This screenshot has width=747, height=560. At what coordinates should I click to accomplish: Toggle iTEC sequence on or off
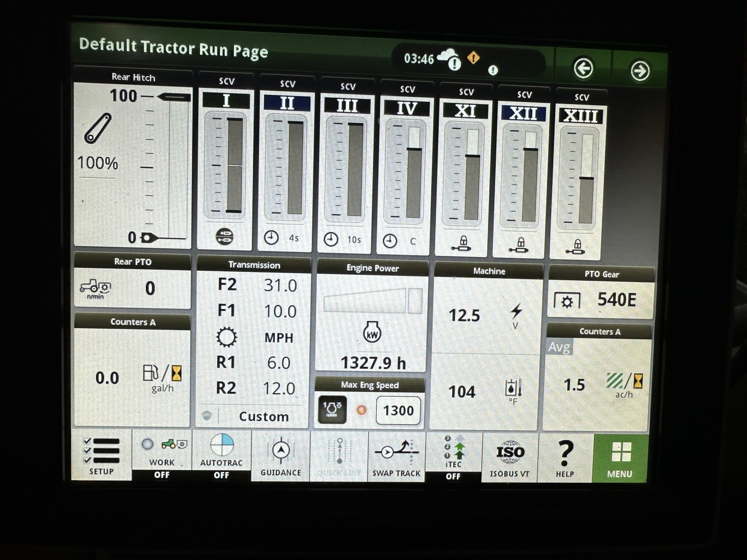point(453,458)
